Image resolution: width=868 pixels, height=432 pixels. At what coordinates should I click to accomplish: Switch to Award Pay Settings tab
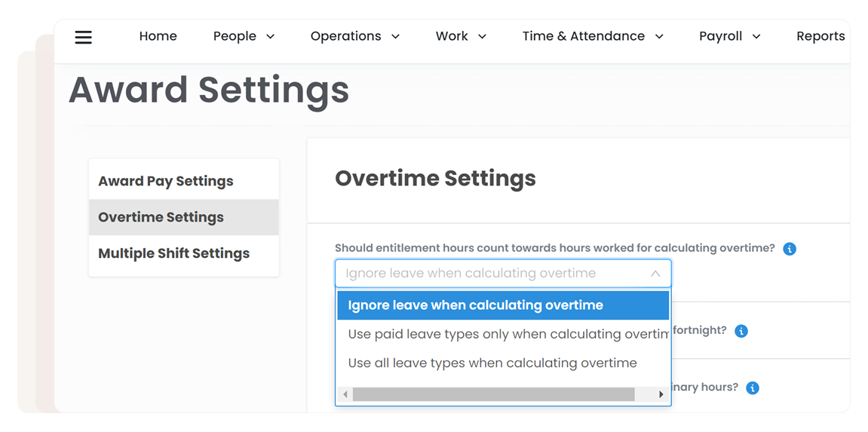[x=166, y=181]
